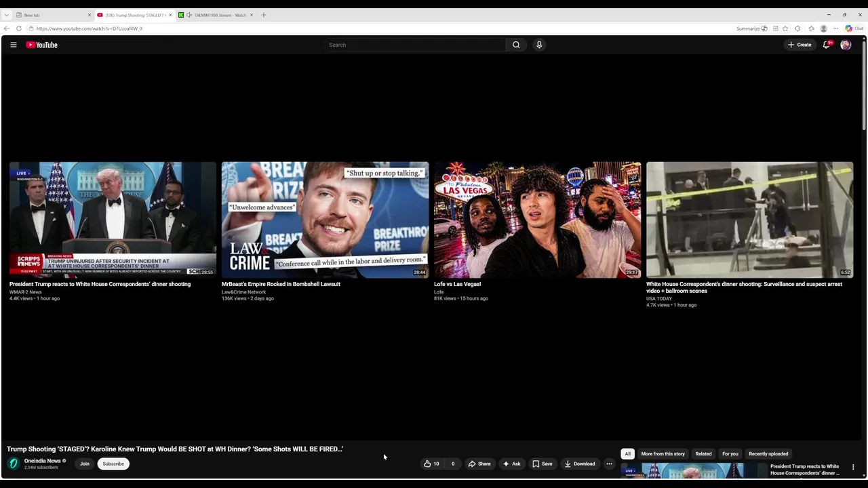The height and width of the screenshot is (488, 868).
Task: Open Oneindia News channel avatar
Action: 14,464
